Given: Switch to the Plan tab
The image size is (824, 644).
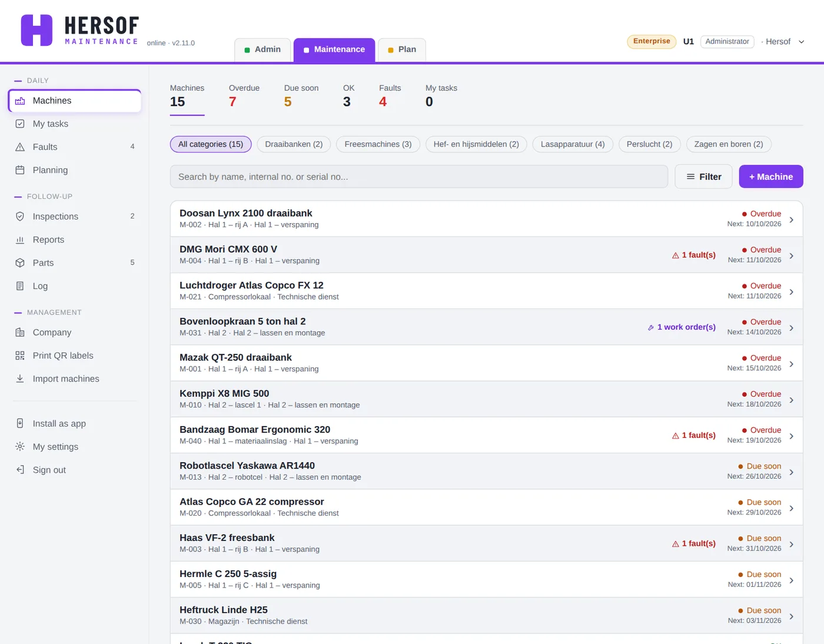Looking at the screenshot, I should coord(401,49).
